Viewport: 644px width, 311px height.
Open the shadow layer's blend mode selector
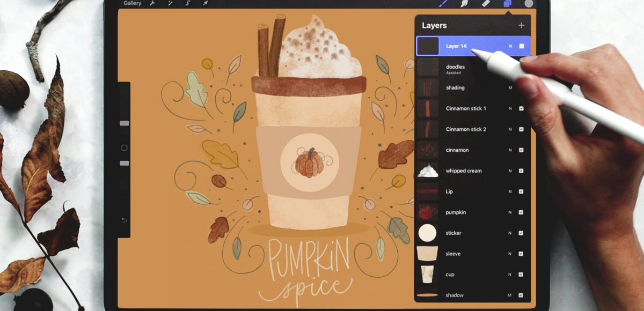[509, 294]
